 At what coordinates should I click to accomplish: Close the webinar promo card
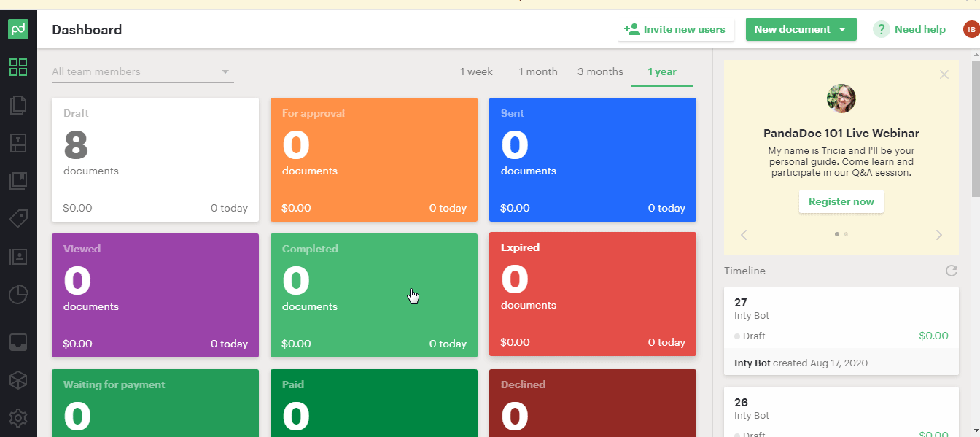944,74
